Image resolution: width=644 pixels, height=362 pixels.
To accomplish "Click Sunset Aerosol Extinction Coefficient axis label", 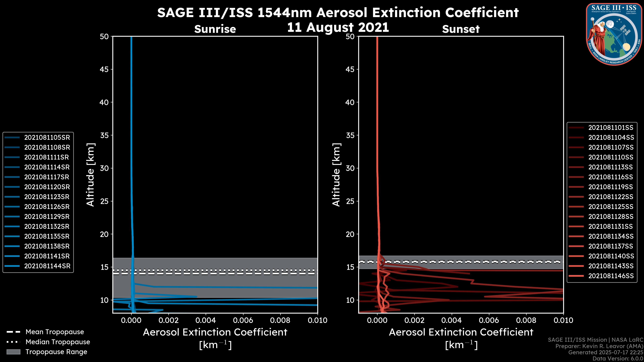I will click(461, 332).
